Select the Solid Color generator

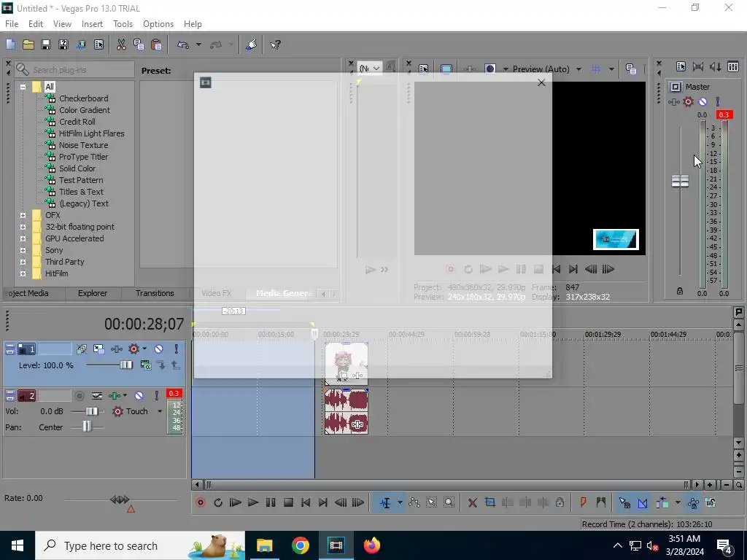click(x=77, y=168)
